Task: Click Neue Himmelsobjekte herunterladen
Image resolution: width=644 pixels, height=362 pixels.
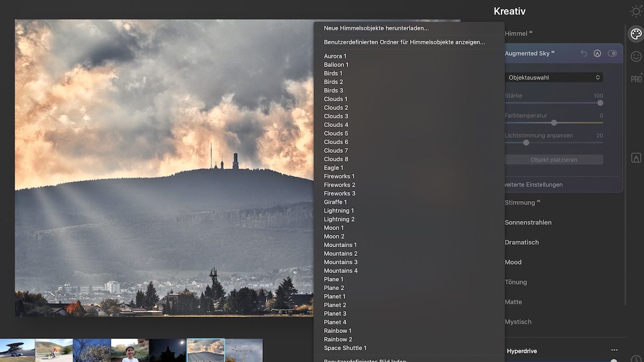Action: [x=376, y=28]
